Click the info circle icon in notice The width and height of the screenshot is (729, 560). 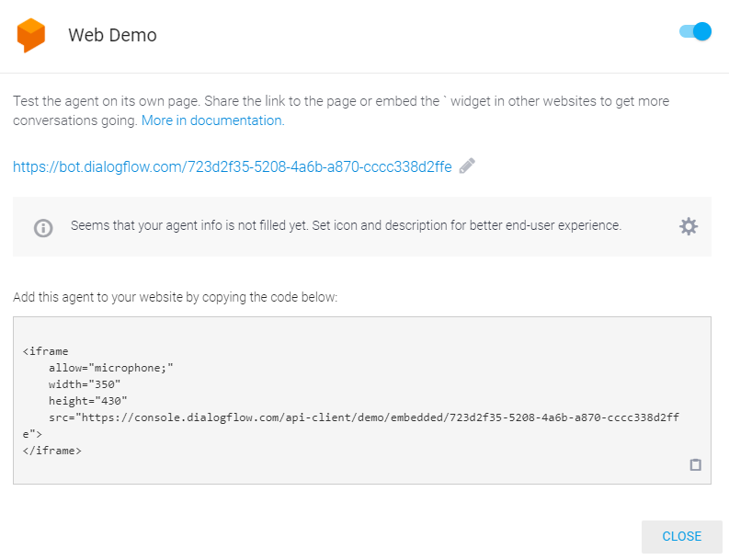tap(43, 228)
